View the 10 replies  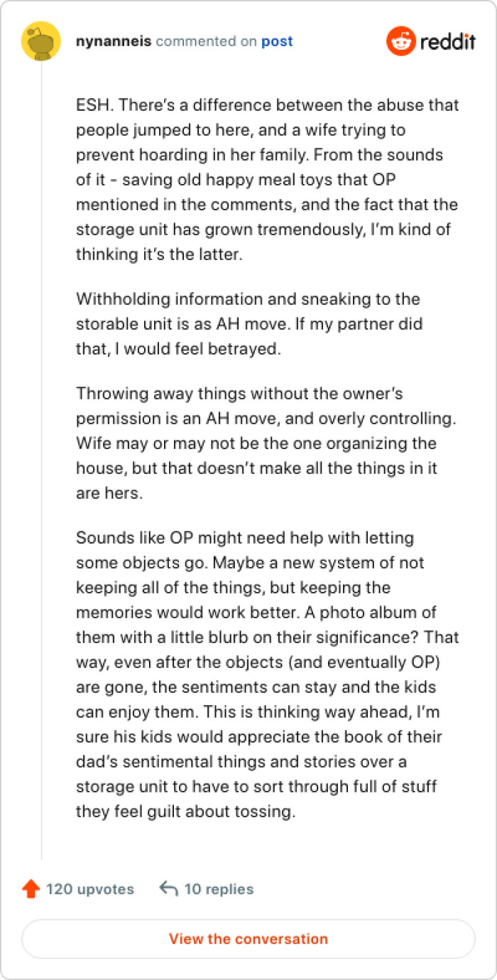tap(219, 888)
